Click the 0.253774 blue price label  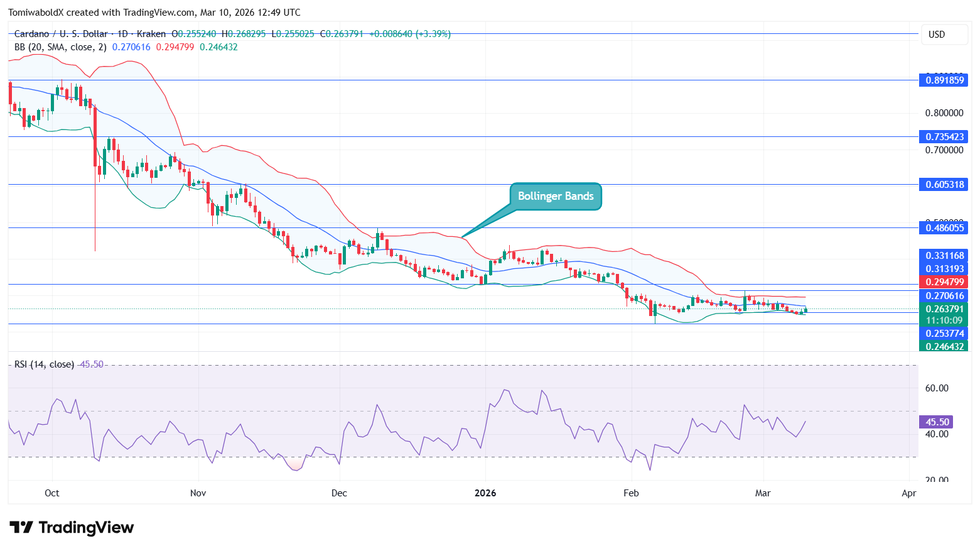point(944,334)
